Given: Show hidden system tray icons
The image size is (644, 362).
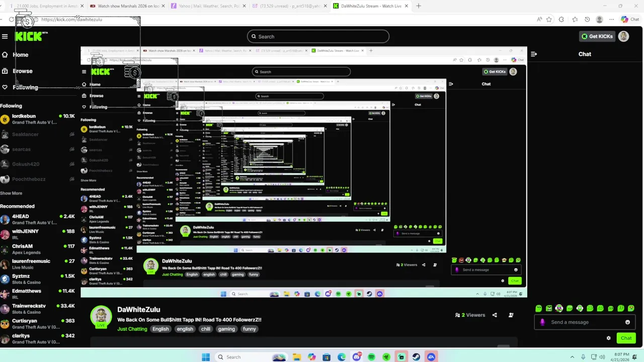Looking at the screenshot, I should [x=573, y=357].
